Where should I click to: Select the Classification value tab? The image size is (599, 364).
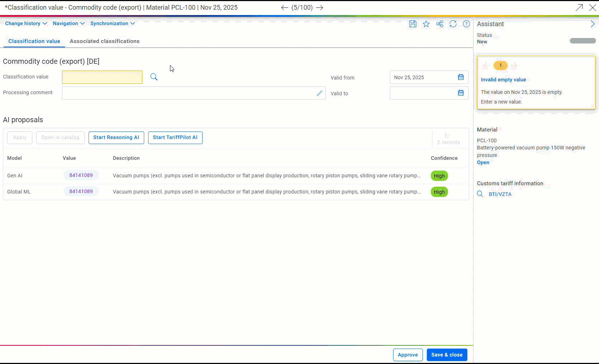click(34, 41)
